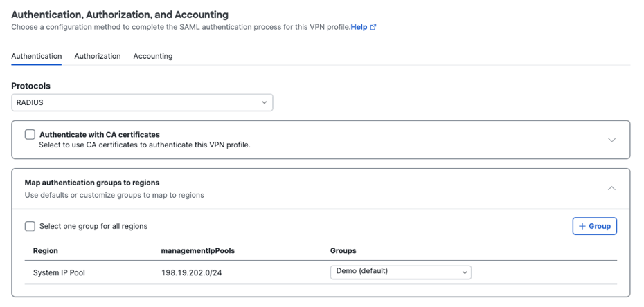Click the Map authentication groups to regions title
Viewport: 644px width, 307px height.
[x=92, y=183]
